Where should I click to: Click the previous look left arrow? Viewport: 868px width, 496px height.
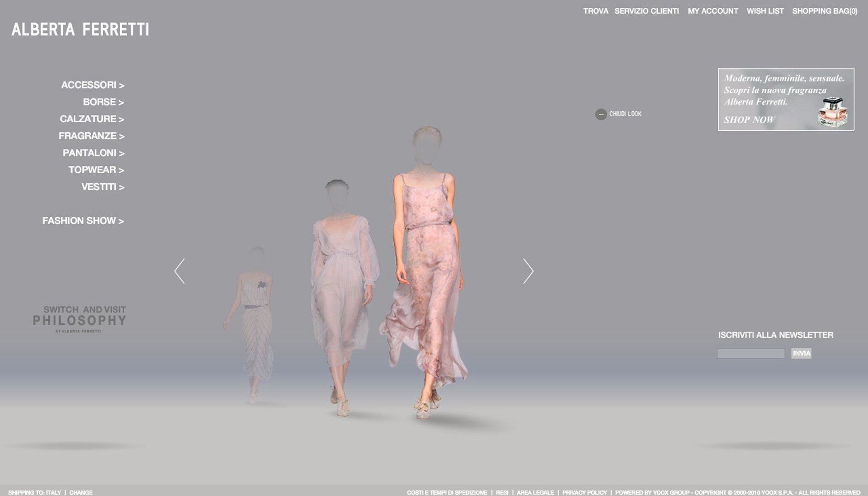click(x=179, y=271)
